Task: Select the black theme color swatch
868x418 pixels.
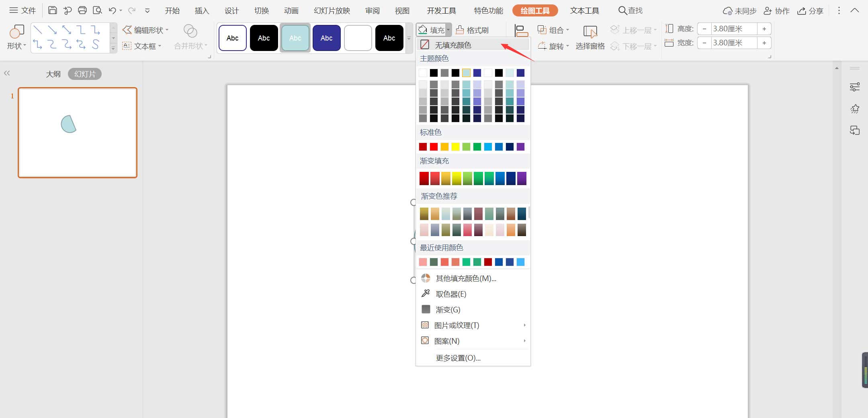Action: coord(434,73)
